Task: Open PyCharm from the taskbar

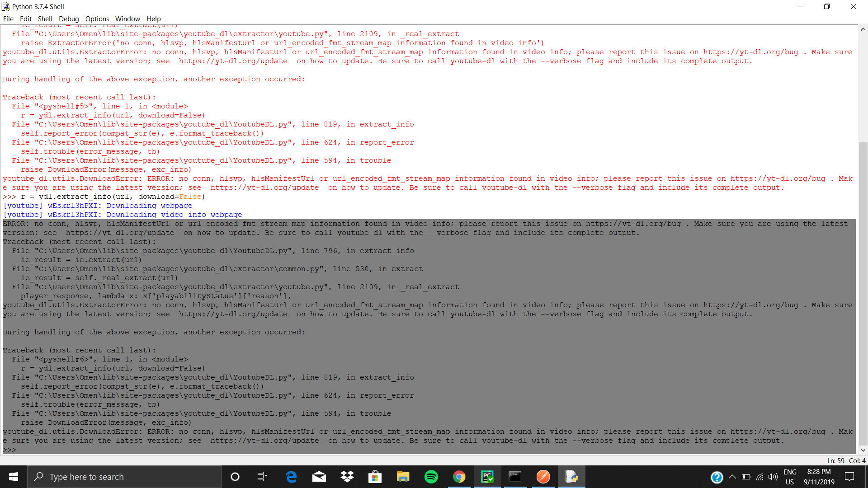Action: tap(487, 477)
